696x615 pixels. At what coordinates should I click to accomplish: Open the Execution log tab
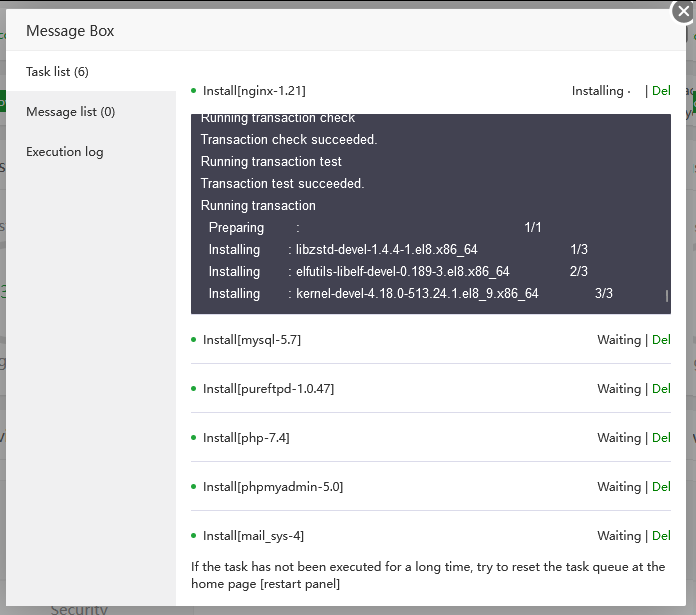[65, 152]
